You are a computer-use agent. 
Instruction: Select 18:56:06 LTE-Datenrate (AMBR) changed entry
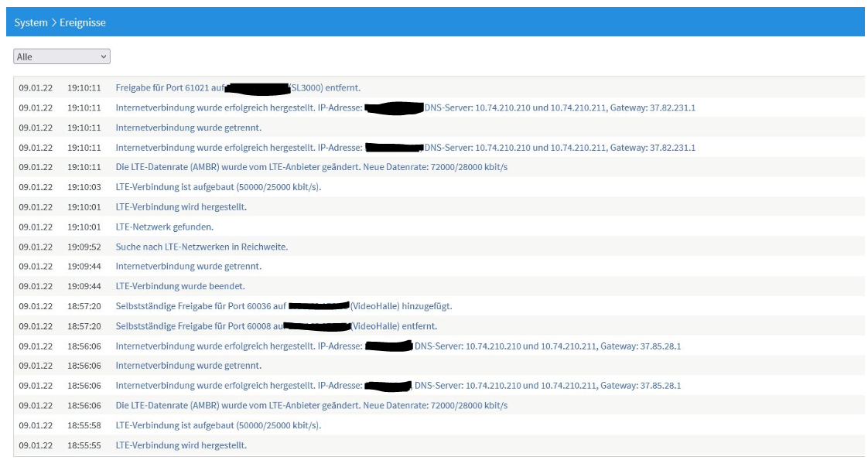click(x=311, y=405)
